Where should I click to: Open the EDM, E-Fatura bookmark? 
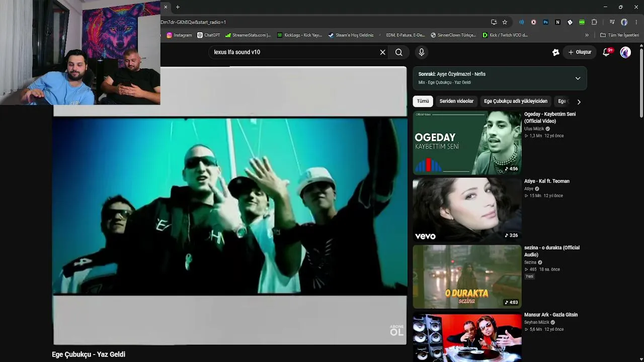pos(402,35)
